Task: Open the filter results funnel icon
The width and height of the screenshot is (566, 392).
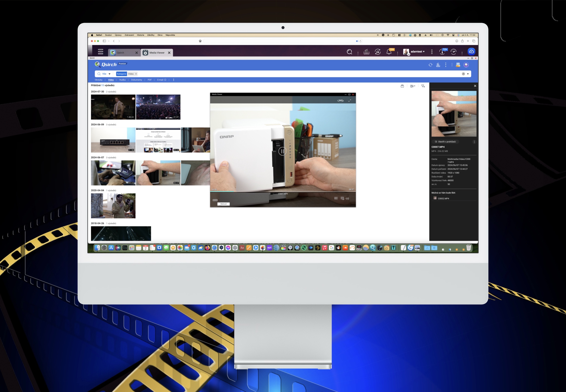Action: tap(423, 86)
